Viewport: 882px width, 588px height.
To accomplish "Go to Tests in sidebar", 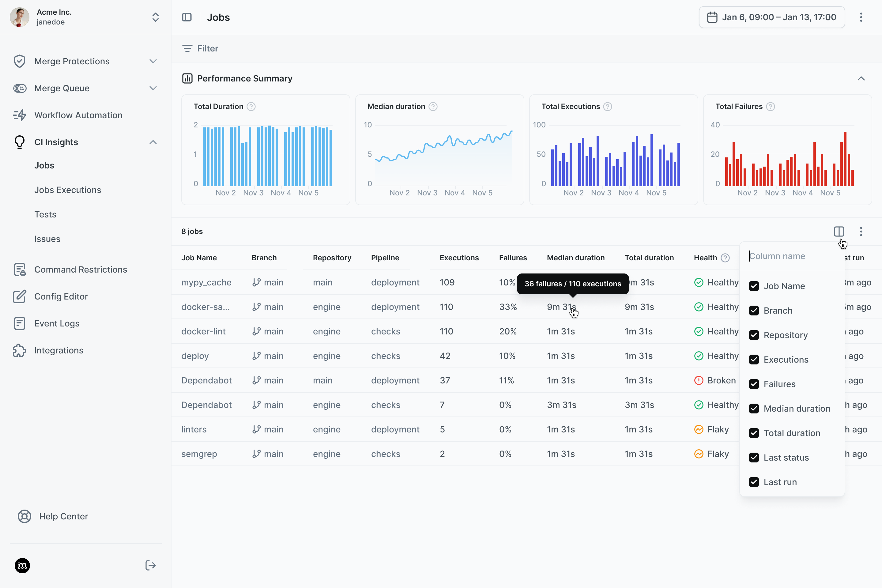I will tap(45, 214).
